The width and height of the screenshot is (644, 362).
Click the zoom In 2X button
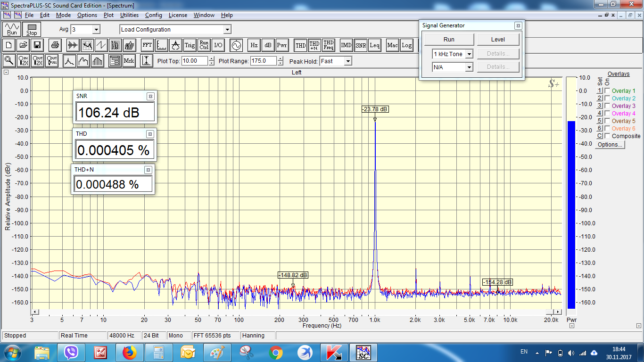[24, 61]
